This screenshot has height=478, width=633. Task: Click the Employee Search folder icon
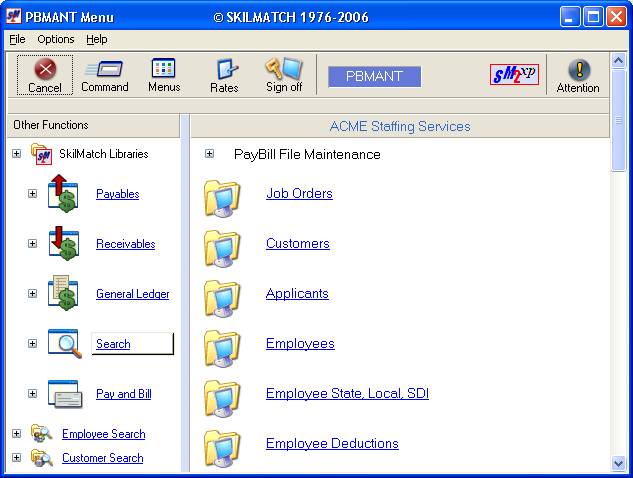41,433
